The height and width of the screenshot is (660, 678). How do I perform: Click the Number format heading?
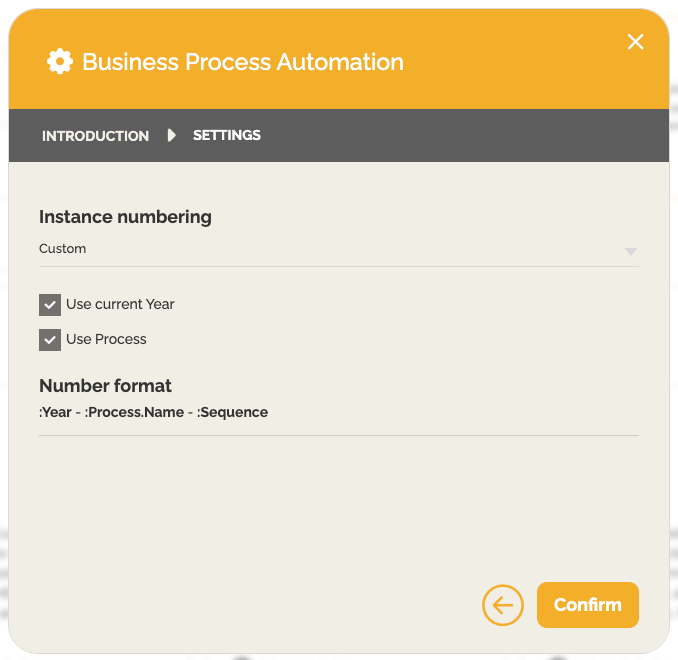click(105, 386)
